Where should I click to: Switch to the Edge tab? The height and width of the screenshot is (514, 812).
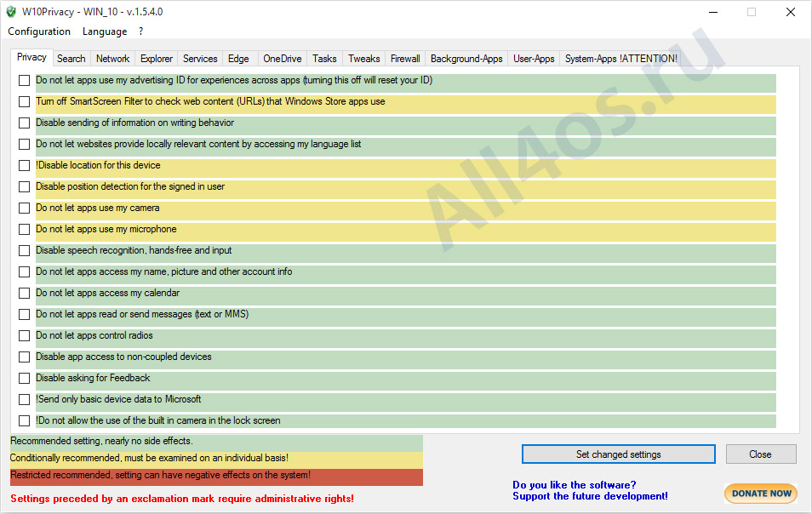[238, 59]
